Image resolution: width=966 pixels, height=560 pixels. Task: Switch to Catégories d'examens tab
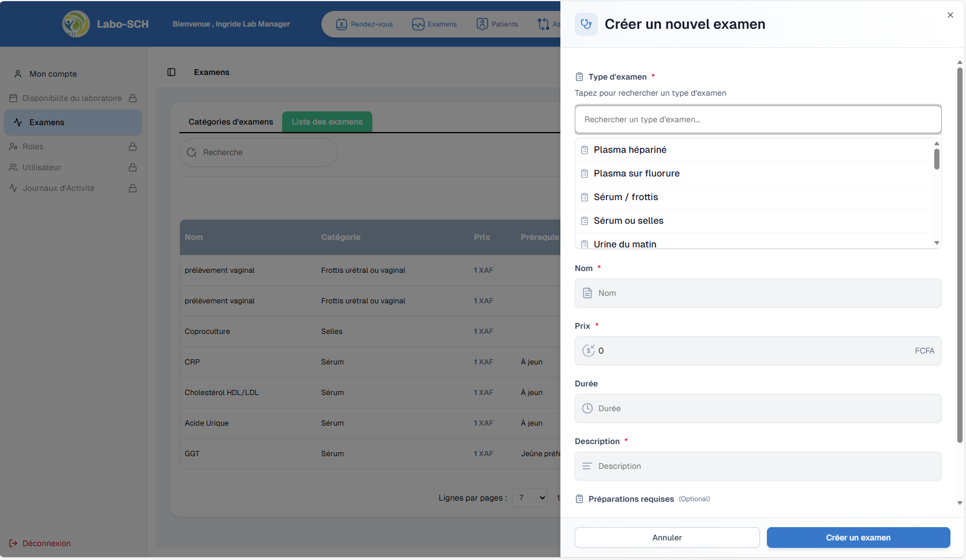tap(231, 122)
